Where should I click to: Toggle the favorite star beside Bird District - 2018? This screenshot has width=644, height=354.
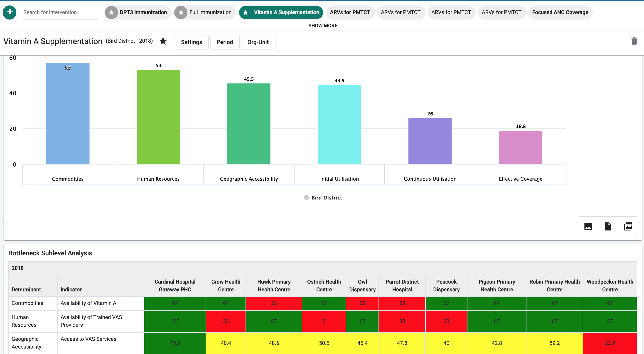163,41
